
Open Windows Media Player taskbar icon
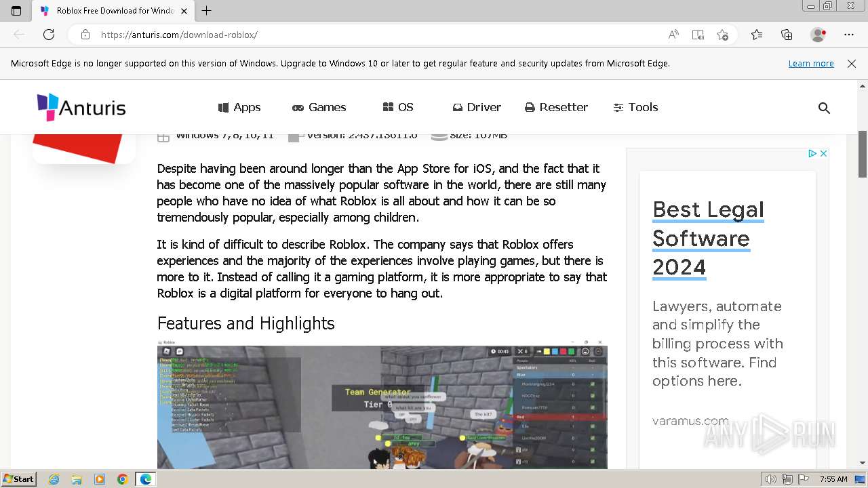point(100,479)
